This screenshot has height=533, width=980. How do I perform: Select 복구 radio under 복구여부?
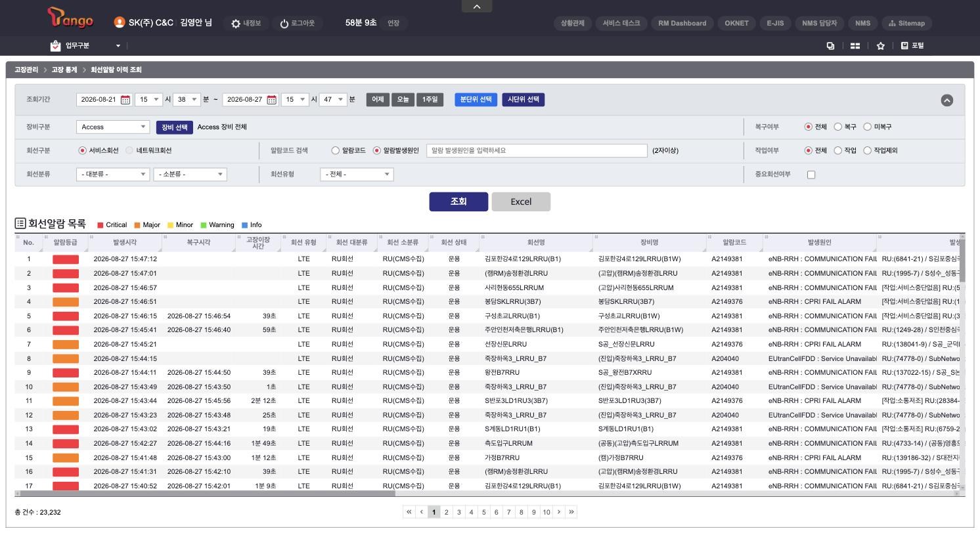tap(838, 127)
